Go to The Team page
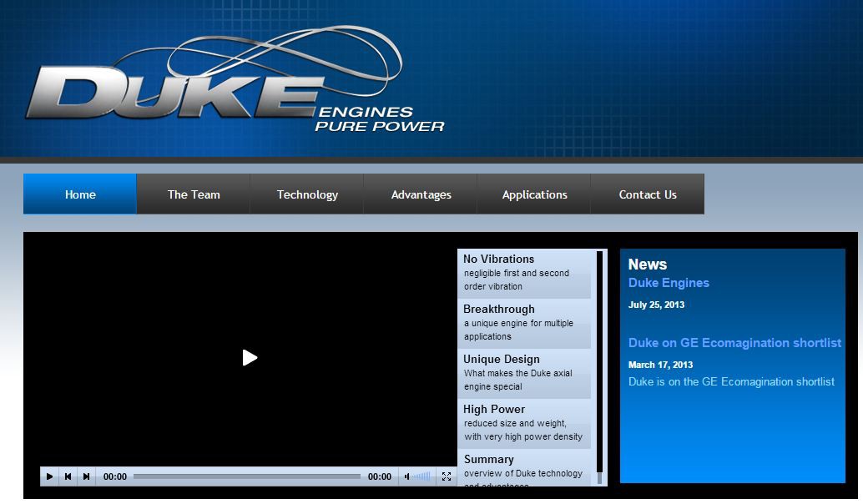Image resolution: width=863 pixels, height=504 pixels. (194, 194)
